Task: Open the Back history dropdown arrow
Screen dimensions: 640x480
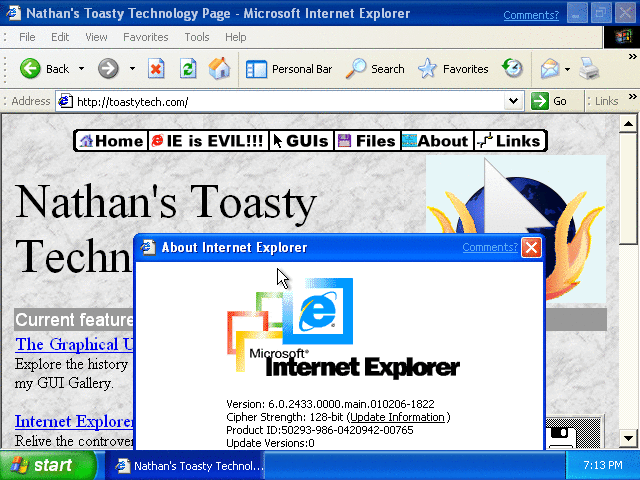Action: [82, 69]
